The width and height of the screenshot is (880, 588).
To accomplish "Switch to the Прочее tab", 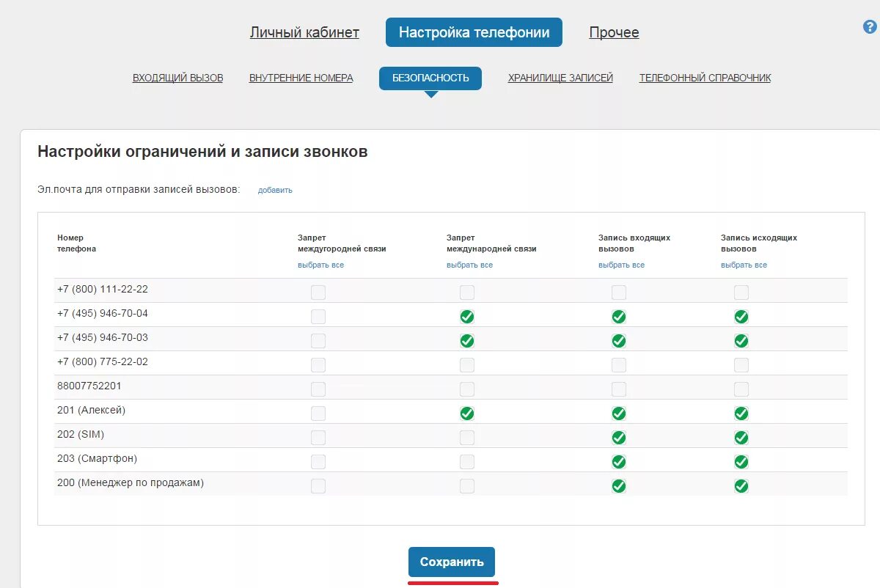I will (x=614, y=32).
